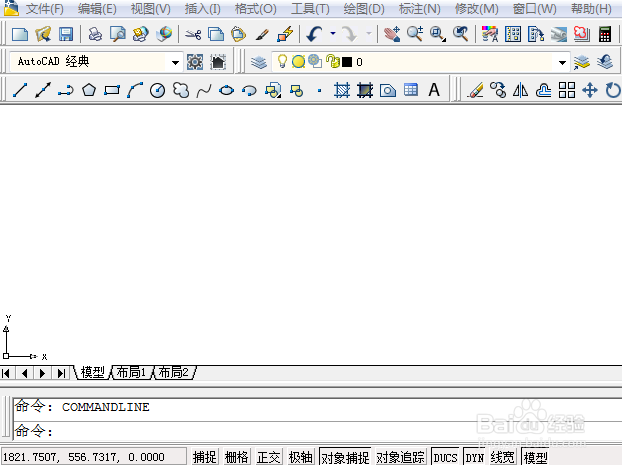Select the Match Properties brush icon
The width and height of the screenshot is (622, 465).
pos(262,34)
